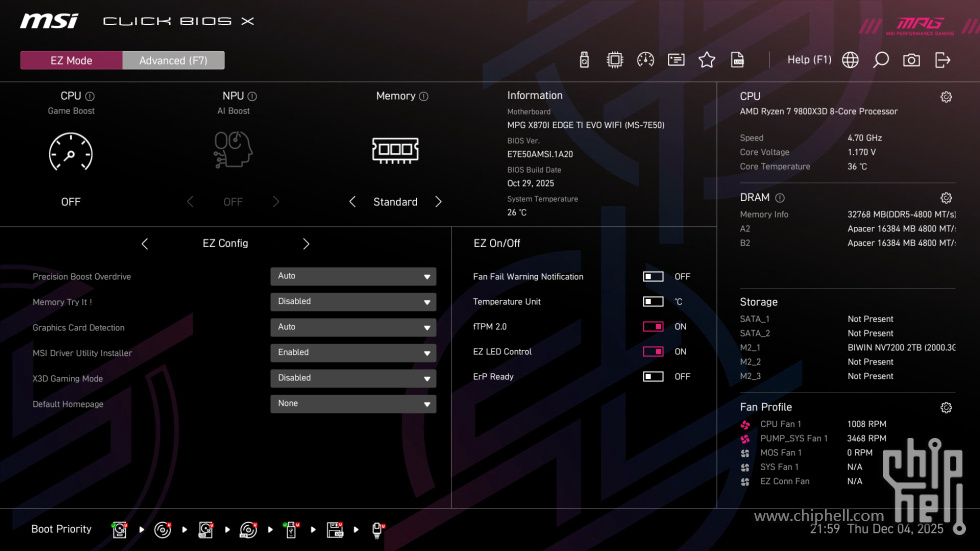Open the Favorites star icon
The height and width of the screenshot is (551, 980).
(707, 60)
